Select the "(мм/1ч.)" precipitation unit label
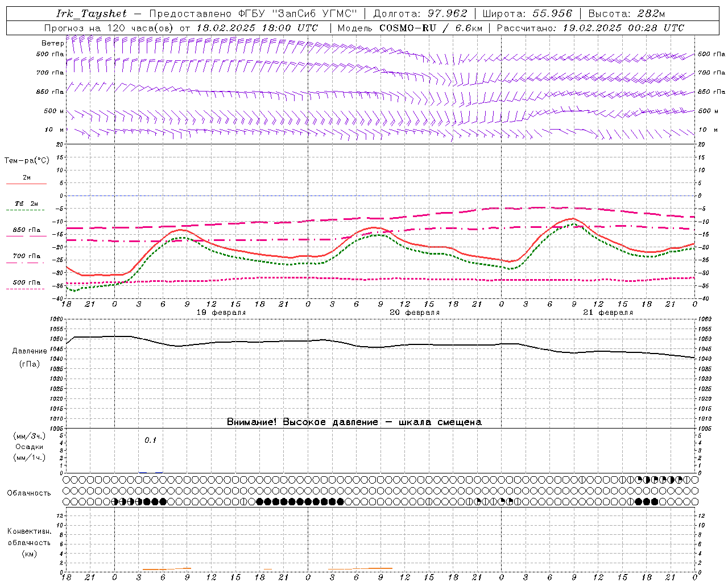This screenshot has width=728, height=582. [30, 458]
